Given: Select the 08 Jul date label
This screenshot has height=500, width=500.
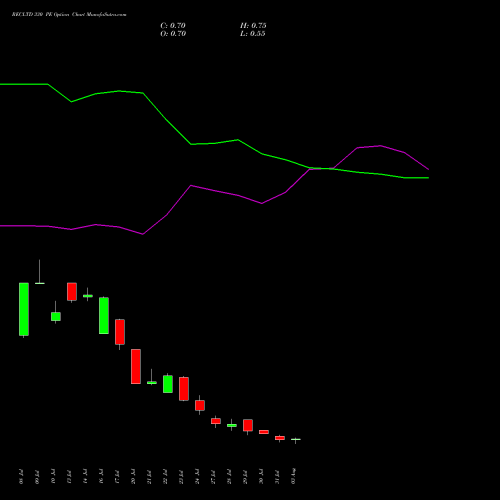Looking at the screenshot, I should 22,477.
